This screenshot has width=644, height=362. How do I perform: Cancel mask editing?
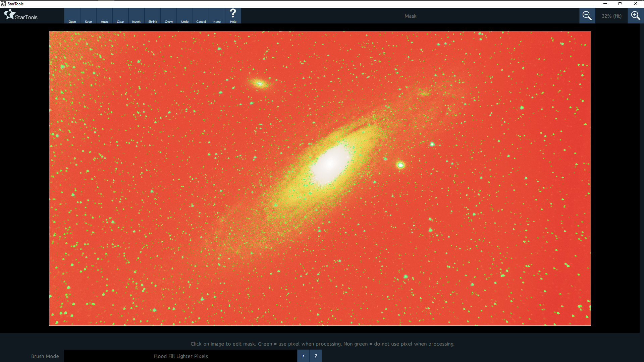[201, 16]
